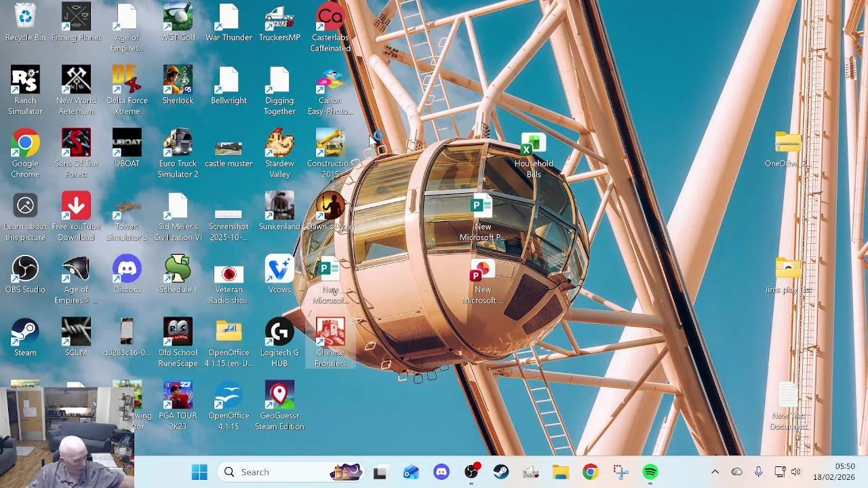Select the War Thunder shortcut
This screenshot has height=488, width=868.
click(229, 23)
